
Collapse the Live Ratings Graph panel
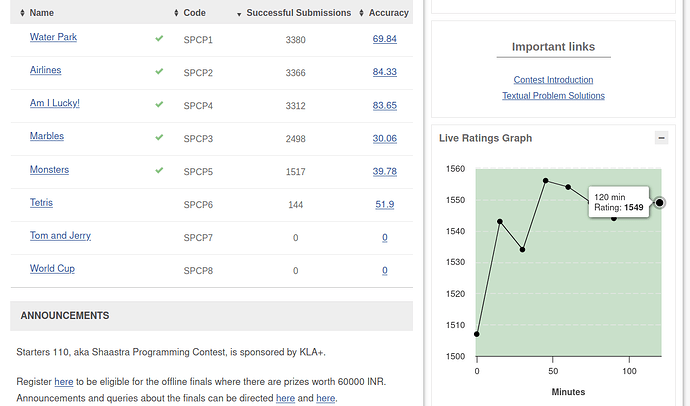(x=661, y=138)
